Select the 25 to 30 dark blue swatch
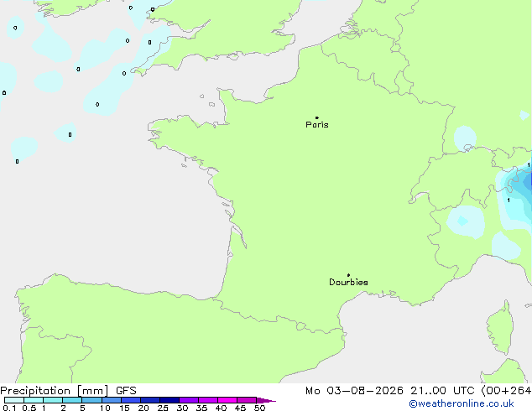Image resolution: width=532 pixels, height=411 pixels. (x=170, y=400)
